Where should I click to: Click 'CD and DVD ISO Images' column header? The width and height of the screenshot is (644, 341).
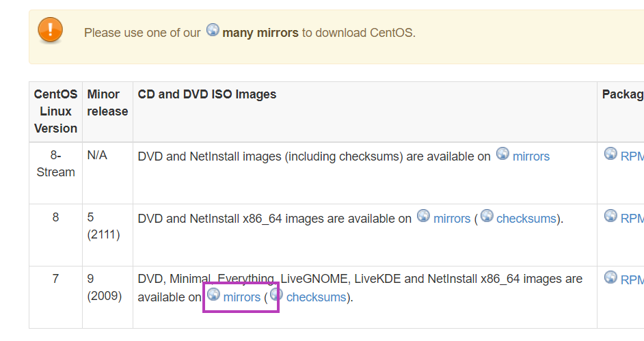point(364,111)
